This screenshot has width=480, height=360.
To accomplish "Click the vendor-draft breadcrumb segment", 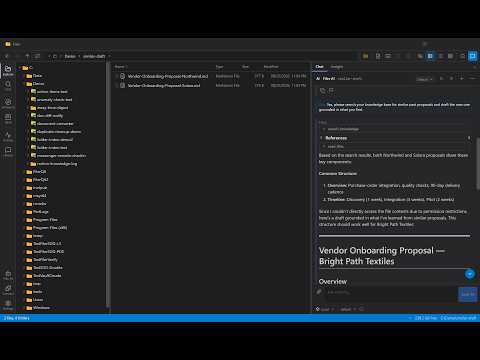I will [94, 56].
